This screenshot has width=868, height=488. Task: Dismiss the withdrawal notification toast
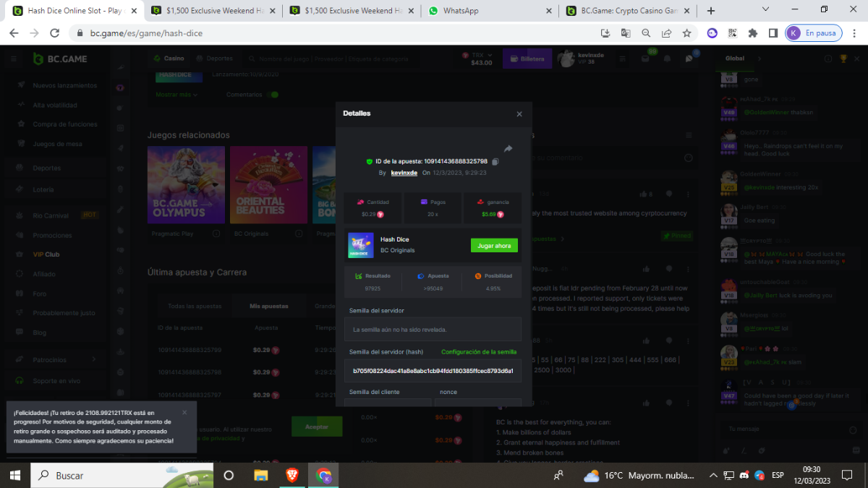point(184,412)
